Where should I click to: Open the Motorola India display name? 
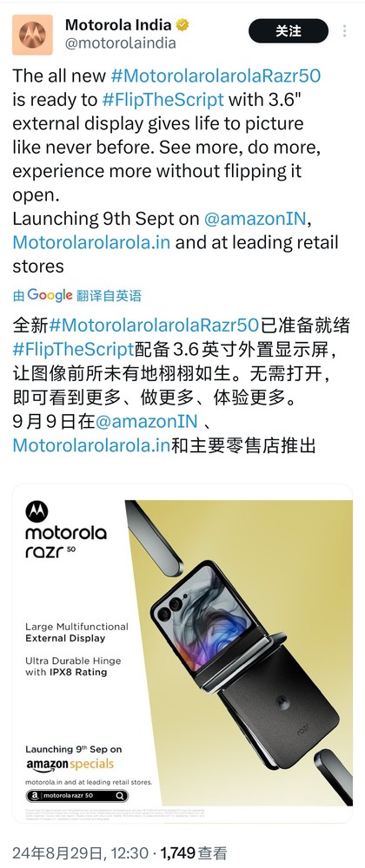(118, 25)
